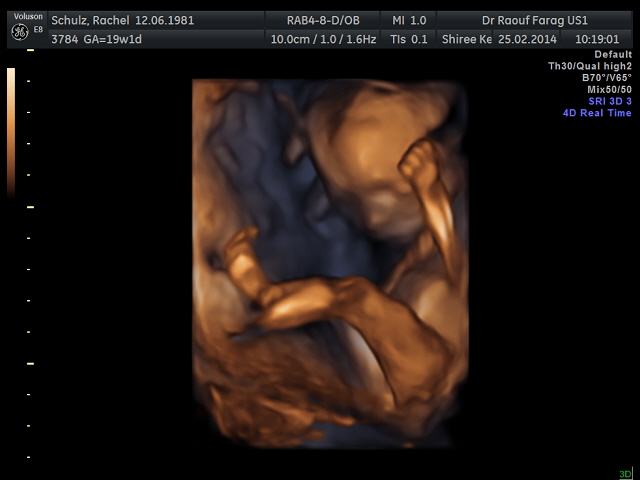Click the GE logo icon
This screenshot has height=480, width=640.
[20, 34]
